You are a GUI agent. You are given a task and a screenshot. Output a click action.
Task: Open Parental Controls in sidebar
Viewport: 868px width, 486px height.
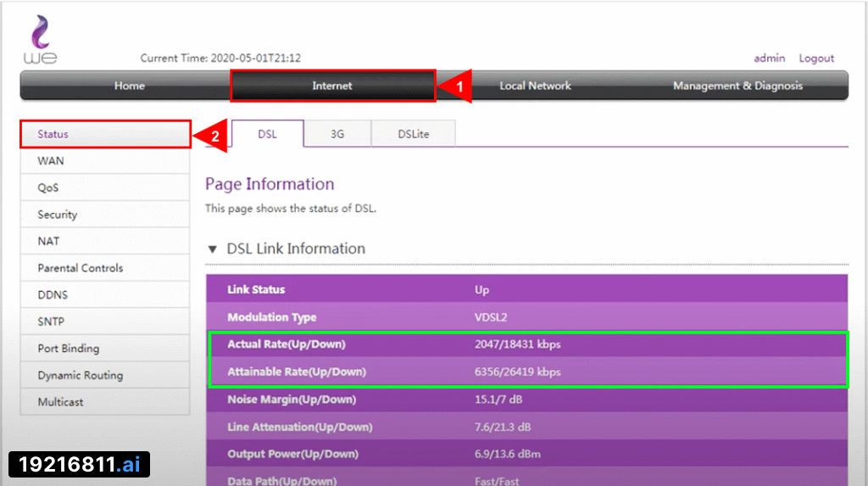[81, 268]
